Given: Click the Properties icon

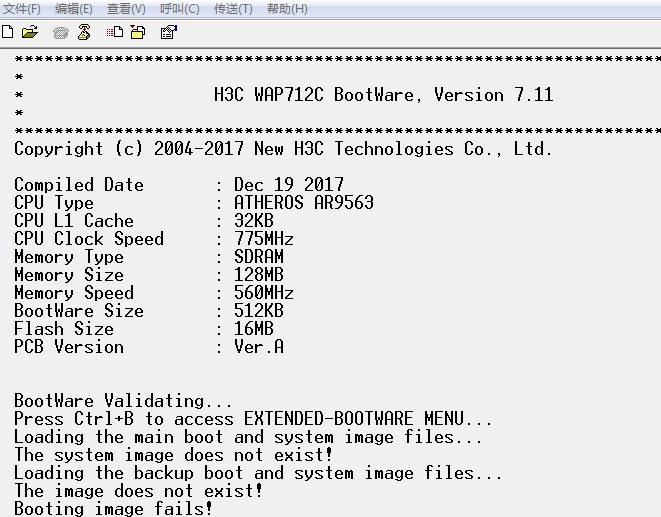Looking at the screenshot, I should [x=169, y=32].
